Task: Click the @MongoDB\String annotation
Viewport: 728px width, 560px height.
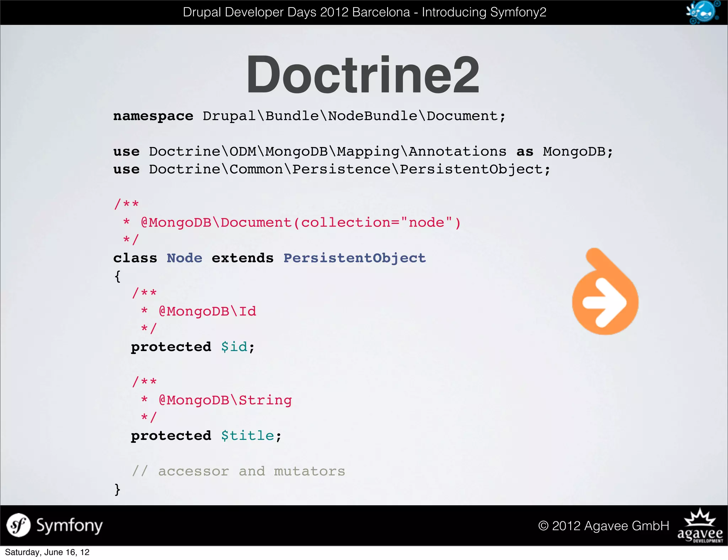Action: pos(225,400)
